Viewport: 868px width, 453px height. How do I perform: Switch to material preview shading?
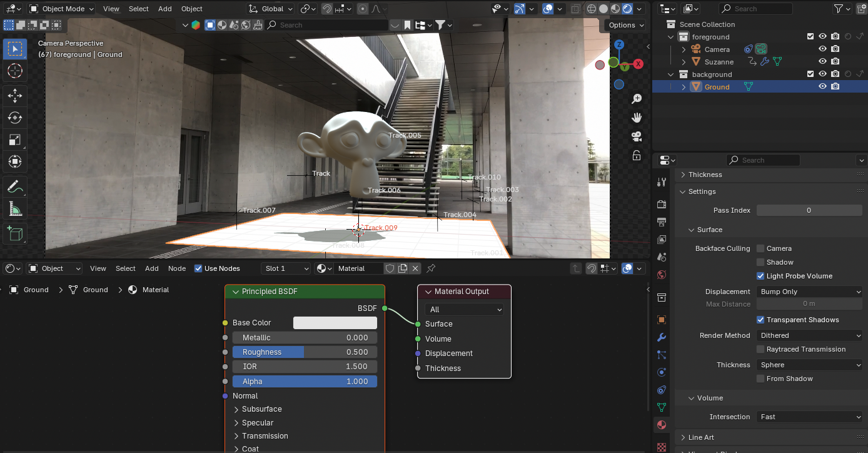[615, 9]
